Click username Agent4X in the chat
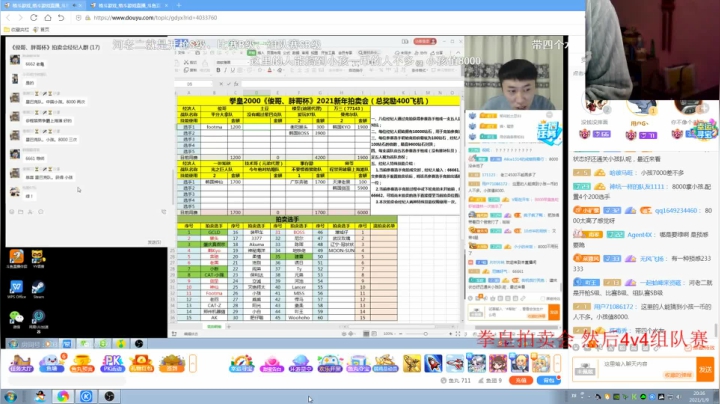Screen dimensions: 720x404 tap(640, 235)
